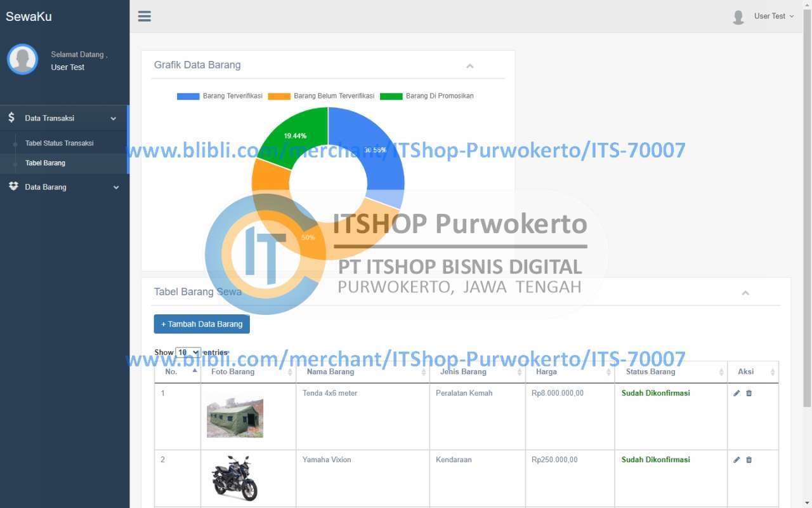Click the user avatar icon in the top bar
This screenshot has width=812, height=508.
coord(738,17)
